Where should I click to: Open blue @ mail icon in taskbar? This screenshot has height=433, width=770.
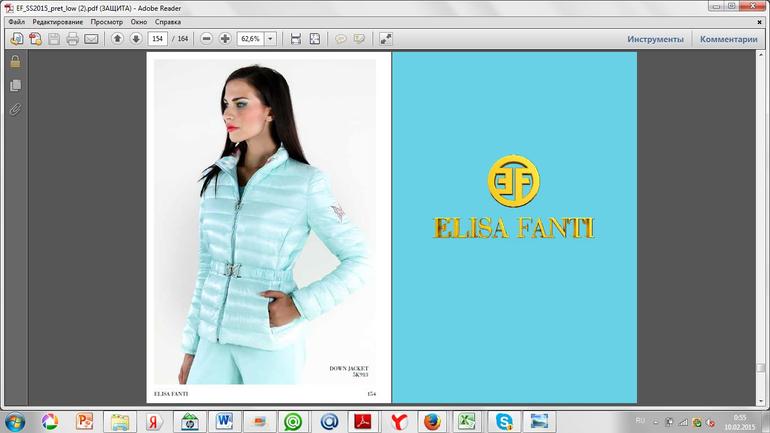[x=329, y=422]
